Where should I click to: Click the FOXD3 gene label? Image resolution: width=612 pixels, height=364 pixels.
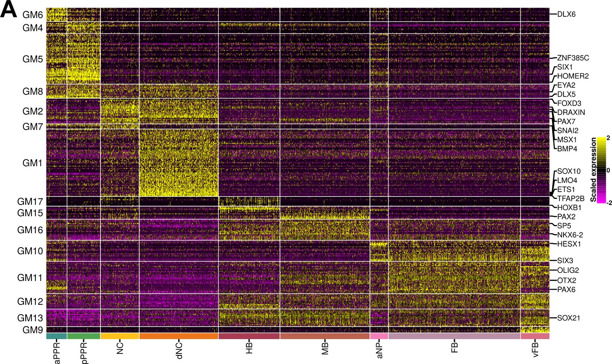[x=569, y=104]
